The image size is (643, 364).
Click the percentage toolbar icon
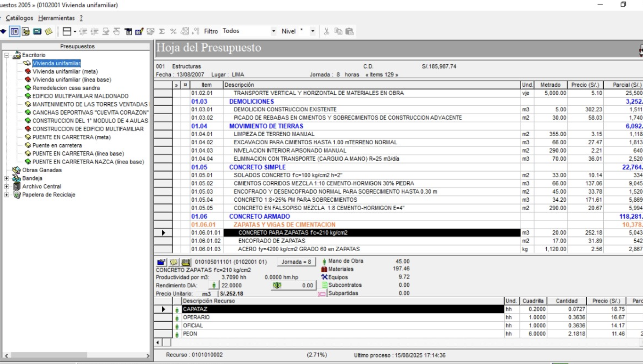(173, 31)
